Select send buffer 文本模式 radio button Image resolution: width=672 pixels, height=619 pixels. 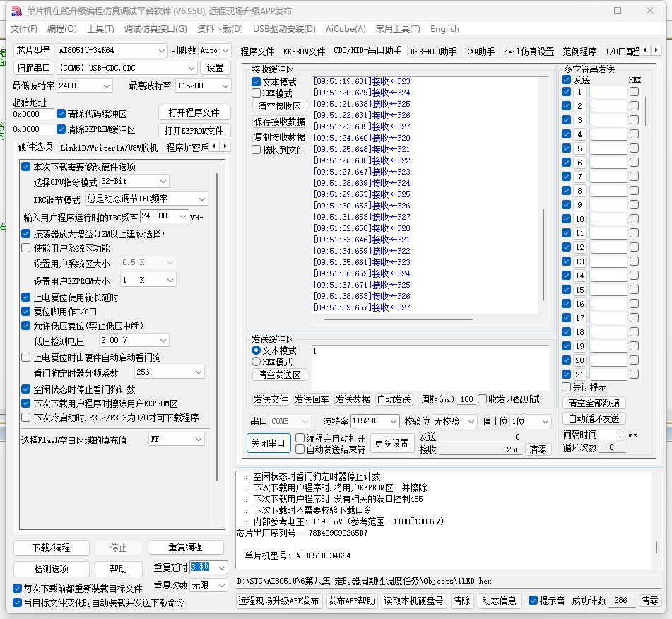pos(257,350)
